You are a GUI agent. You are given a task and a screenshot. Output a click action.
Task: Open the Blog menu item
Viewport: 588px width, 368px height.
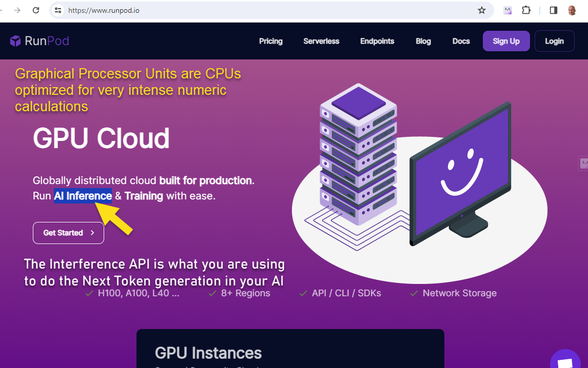[423, 41]
